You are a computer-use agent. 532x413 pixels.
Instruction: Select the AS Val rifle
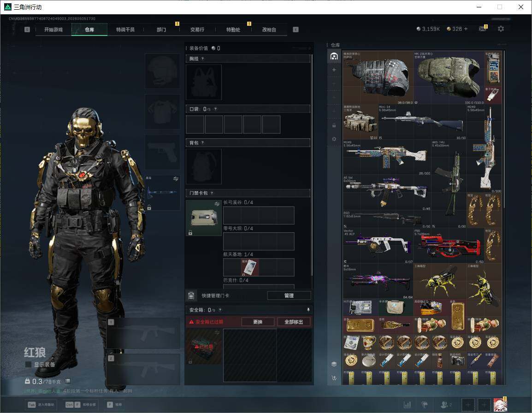tap(387, 193)
